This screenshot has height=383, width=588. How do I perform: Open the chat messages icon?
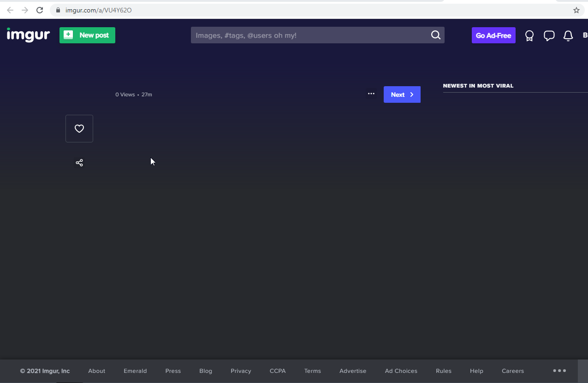549,35
